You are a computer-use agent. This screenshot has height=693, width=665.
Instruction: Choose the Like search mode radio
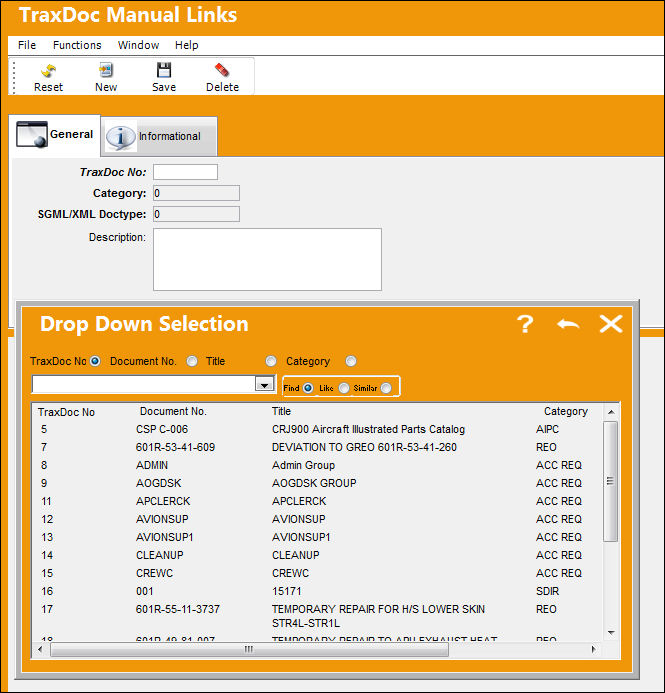point(343,388)
